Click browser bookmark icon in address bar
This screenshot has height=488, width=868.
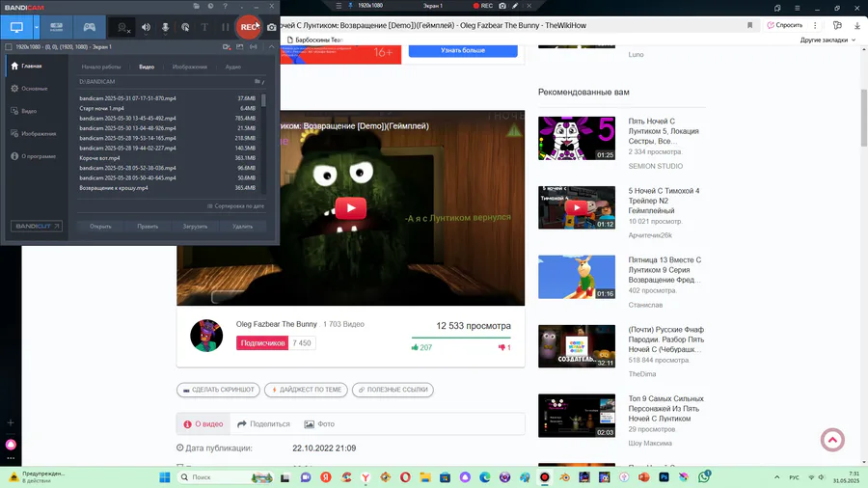[x=750, y=25]
